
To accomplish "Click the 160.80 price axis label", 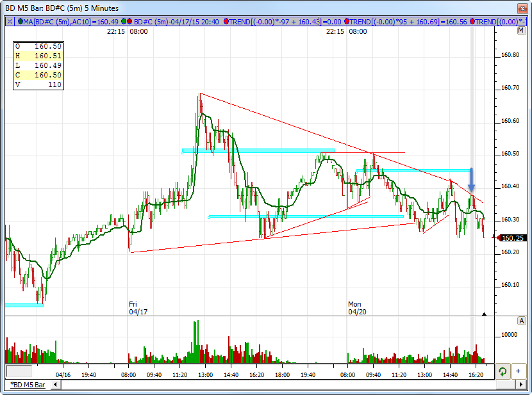I will point(510,55).
